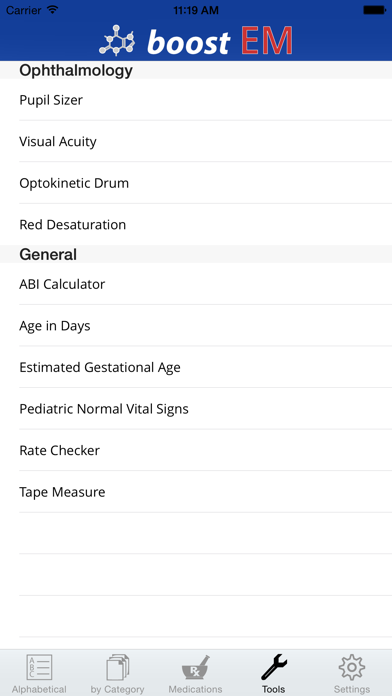Open the Tape Measure tool
The height and width of the screenshot is (696, 392).
click(x=196, y=492)
